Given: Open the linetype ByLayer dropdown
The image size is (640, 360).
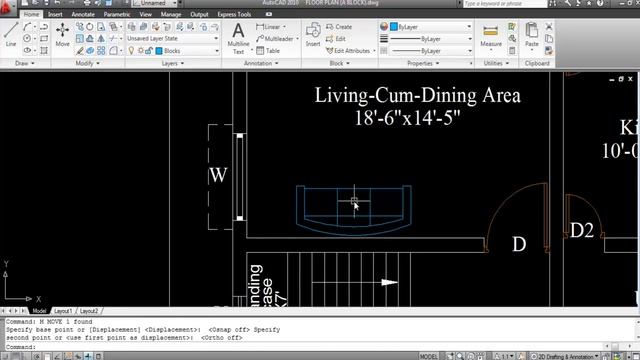Looking at the screenshot, I should tap(431, 51).
